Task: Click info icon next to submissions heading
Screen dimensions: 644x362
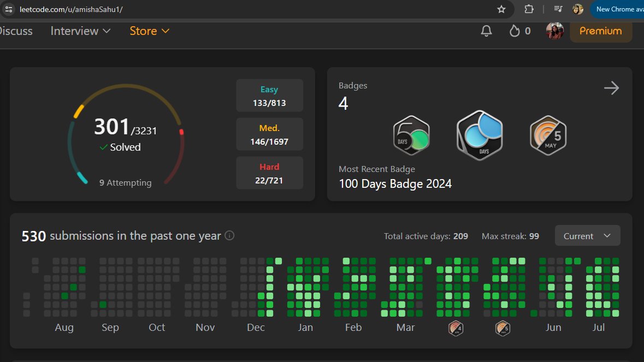Action: click(x=229, y=235)
